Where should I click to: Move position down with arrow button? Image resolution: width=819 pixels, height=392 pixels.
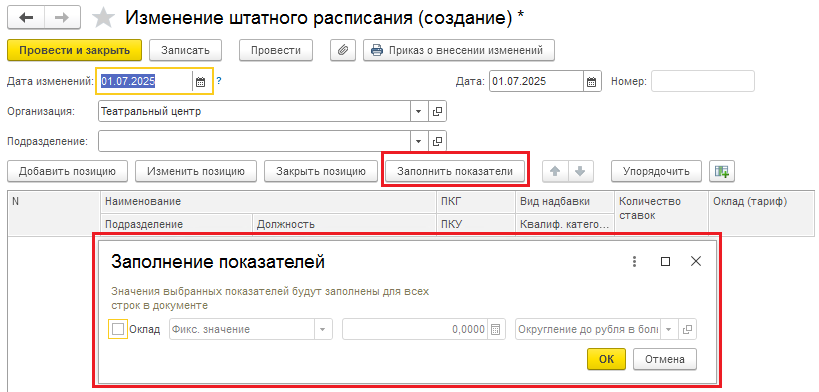tap(580, 171)
